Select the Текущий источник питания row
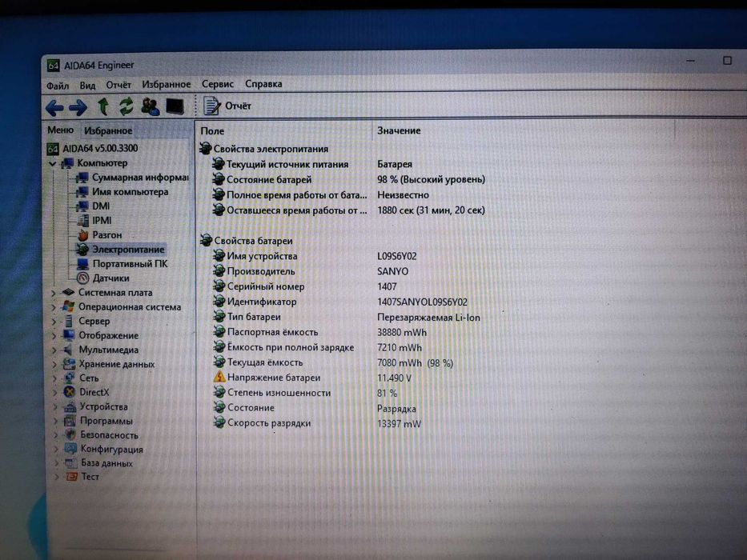 click(312, 164)
